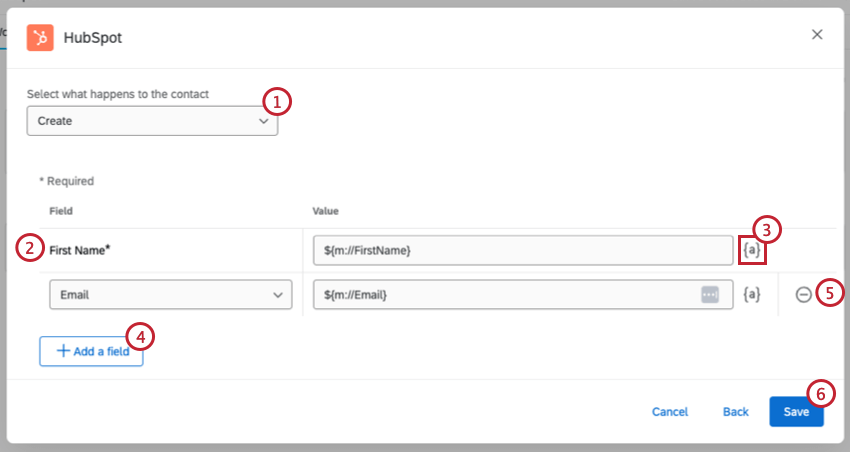
Task: Click the Field column header
Action: pos(61,211)
